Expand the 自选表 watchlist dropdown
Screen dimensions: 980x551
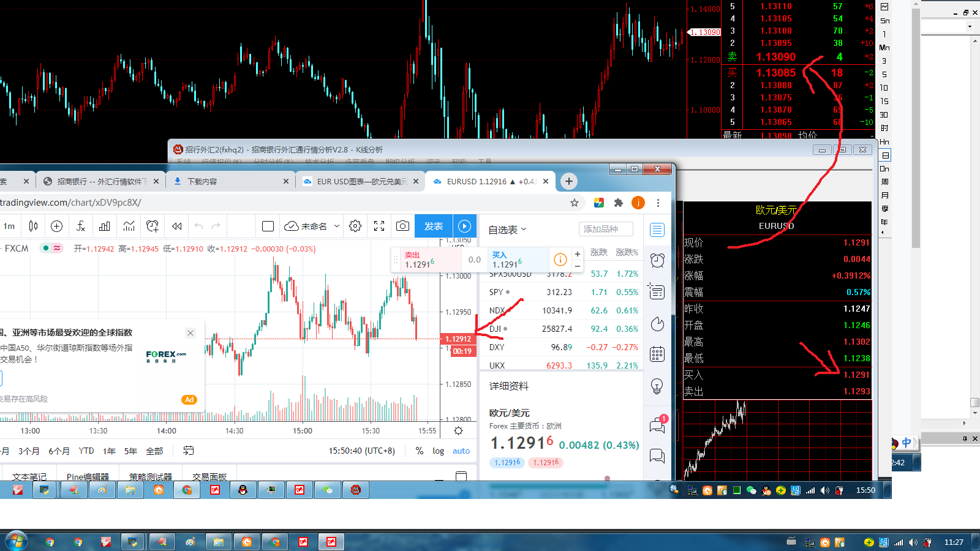tap(507, 230)
